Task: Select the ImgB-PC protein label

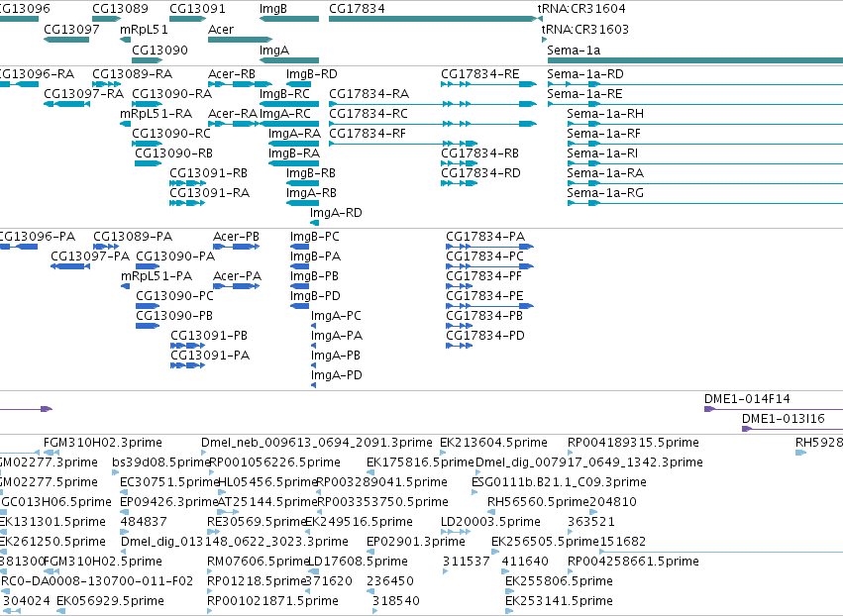Action: point(314,237)
